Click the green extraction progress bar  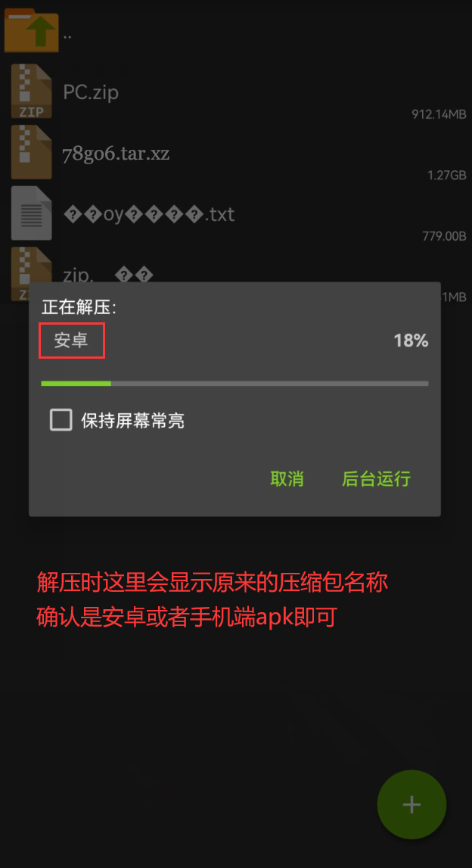234,383
